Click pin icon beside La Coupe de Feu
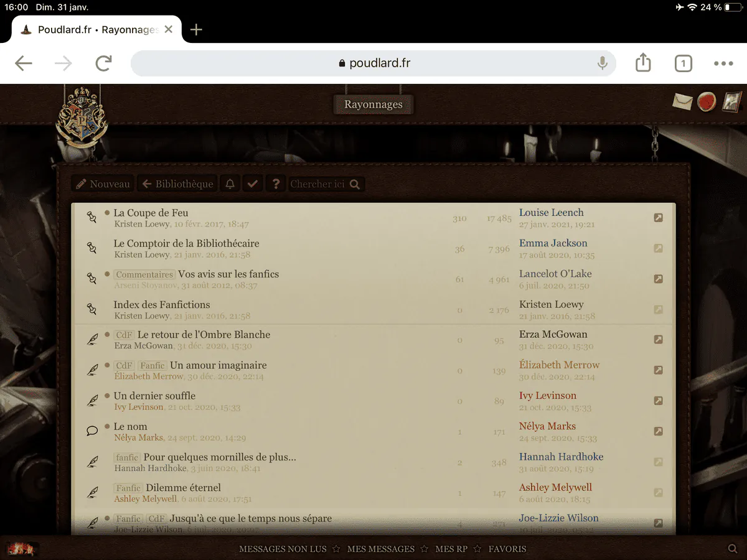 click(x=92, y=218)
